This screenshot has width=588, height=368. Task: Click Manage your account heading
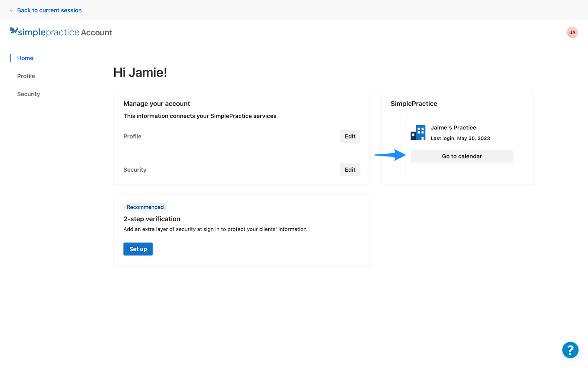(x=157, y=104)
